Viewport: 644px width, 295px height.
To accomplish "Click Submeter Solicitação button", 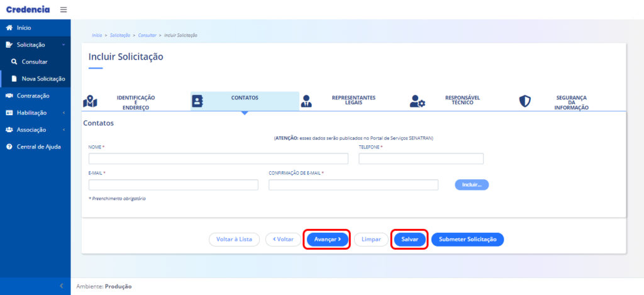I will 467,240.
